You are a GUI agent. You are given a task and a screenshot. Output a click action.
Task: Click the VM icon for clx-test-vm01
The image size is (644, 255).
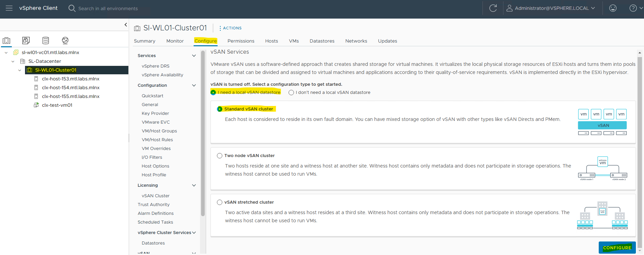click(36, 105)
